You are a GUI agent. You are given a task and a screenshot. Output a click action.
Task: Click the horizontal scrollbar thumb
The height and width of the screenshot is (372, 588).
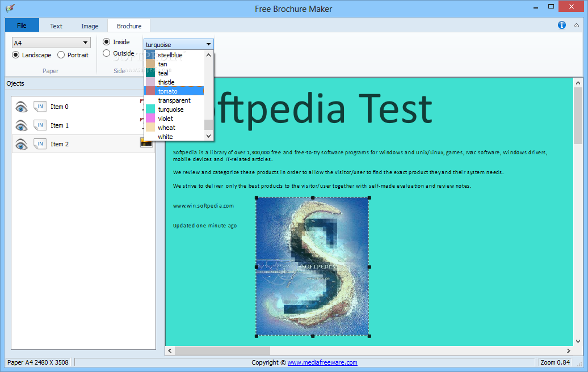point(222,350)
